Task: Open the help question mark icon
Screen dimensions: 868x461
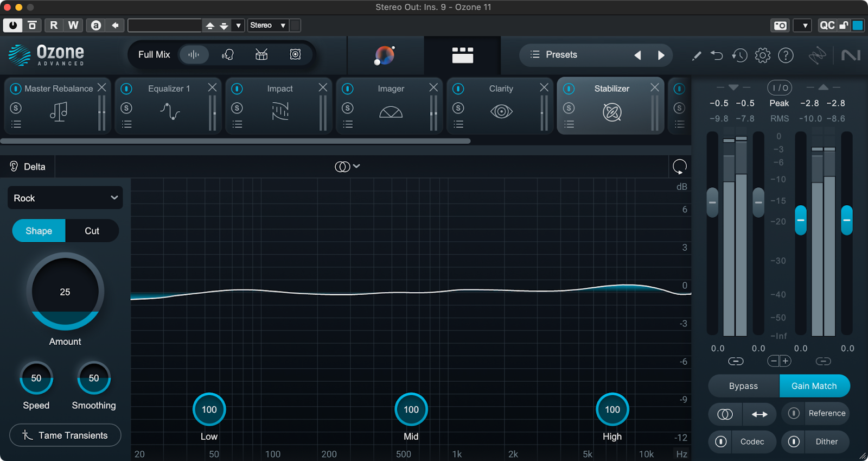Action: 786,55
